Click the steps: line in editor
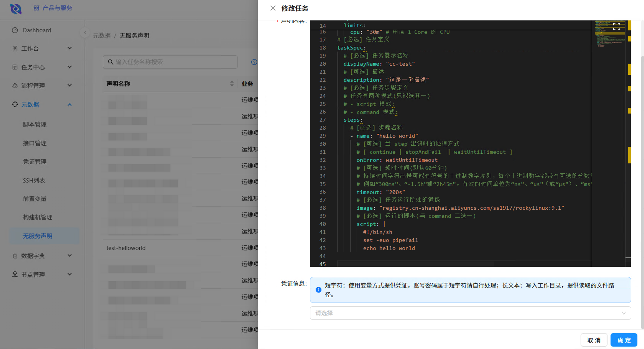The image size is (644, 349). 353,120
